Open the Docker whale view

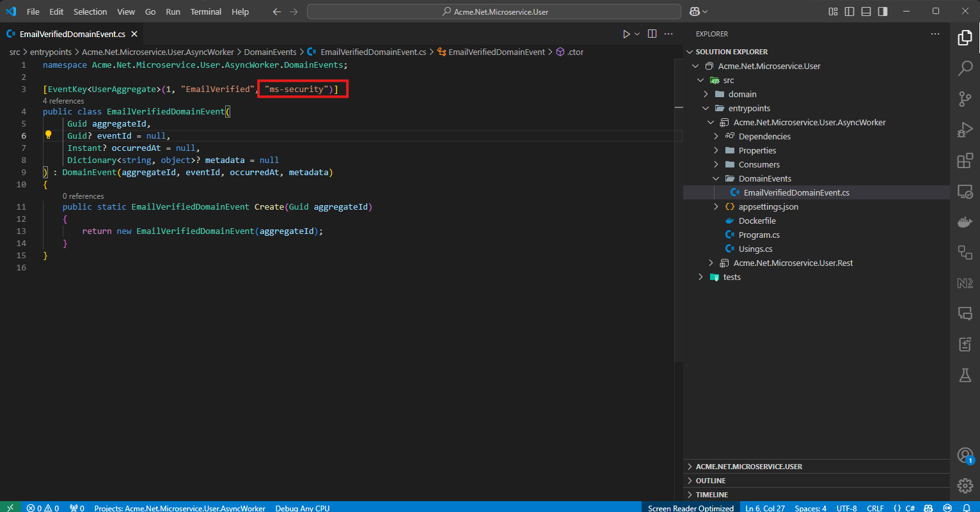coord(965,222)
